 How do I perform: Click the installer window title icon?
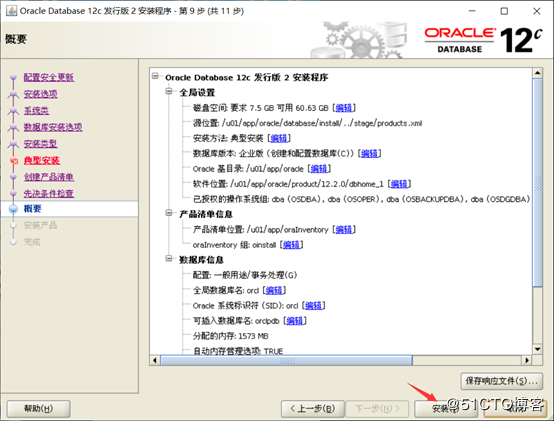11,11
